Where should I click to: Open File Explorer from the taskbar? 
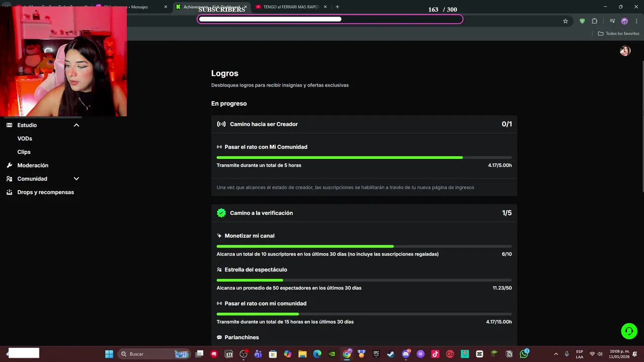pyautogui.click(x=302, y=354)
